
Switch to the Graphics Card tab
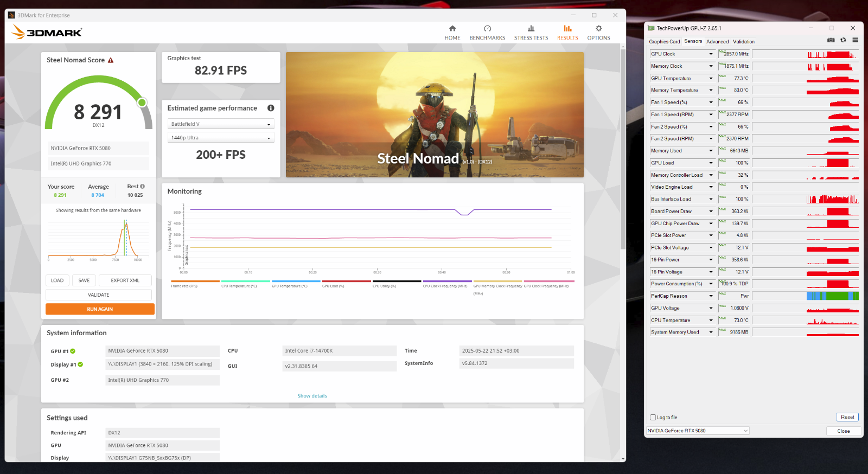(664, 42)
